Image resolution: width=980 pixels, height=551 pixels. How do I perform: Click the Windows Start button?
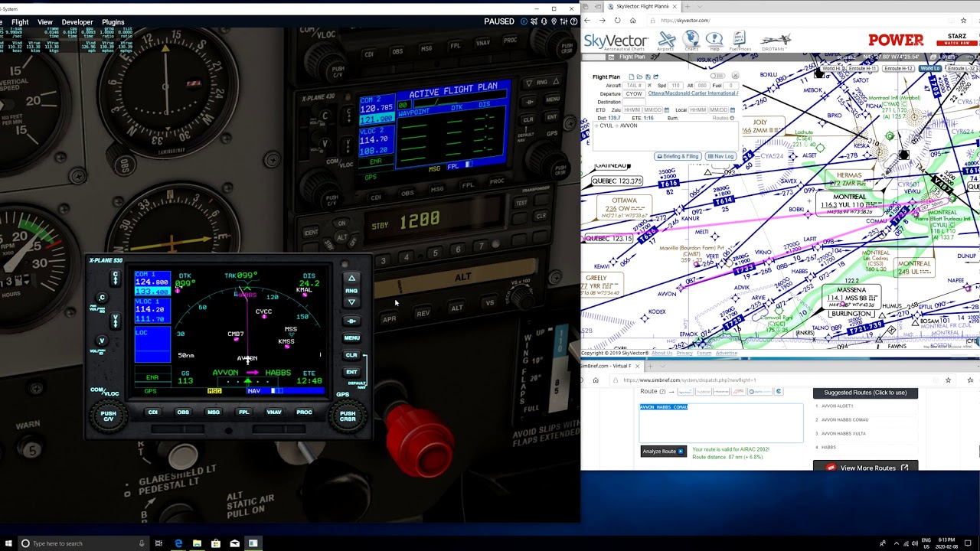point(8,543)
